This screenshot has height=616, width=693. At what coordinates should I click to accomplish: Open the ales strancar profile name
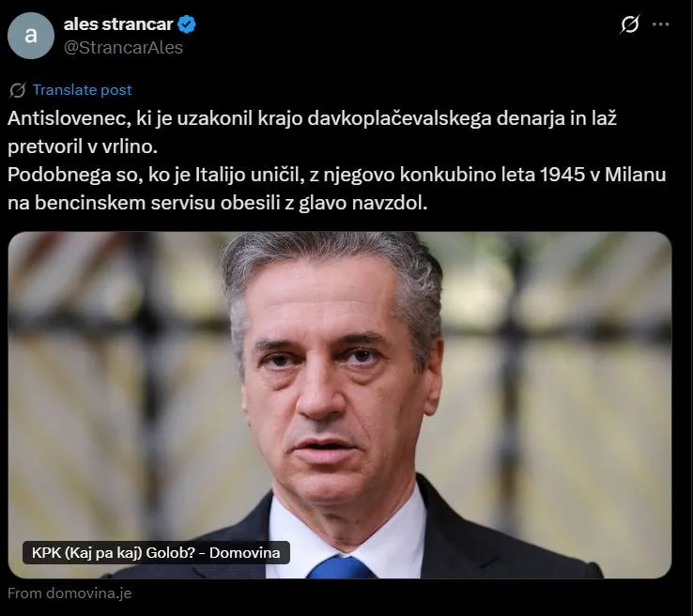tap(118, 24)
